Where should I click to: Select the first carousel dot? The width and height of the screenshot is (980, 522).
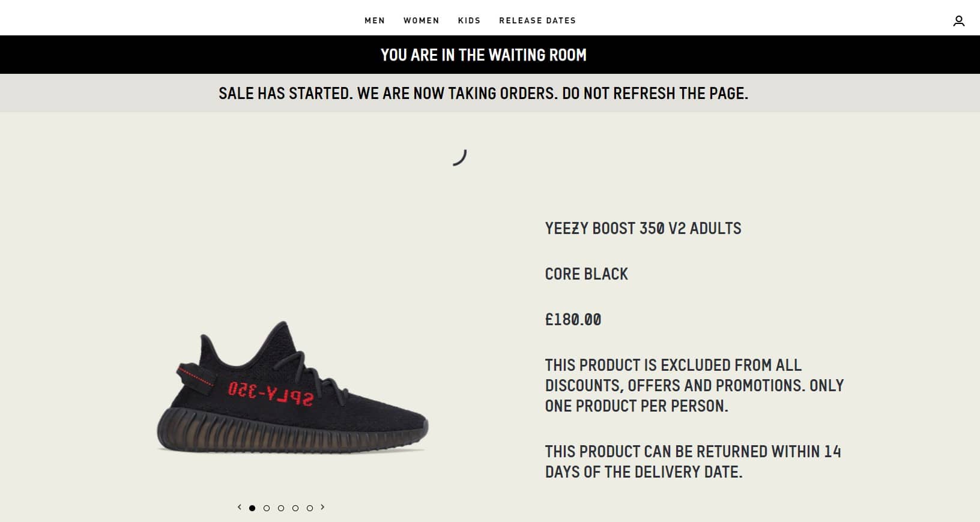point(252,508)
